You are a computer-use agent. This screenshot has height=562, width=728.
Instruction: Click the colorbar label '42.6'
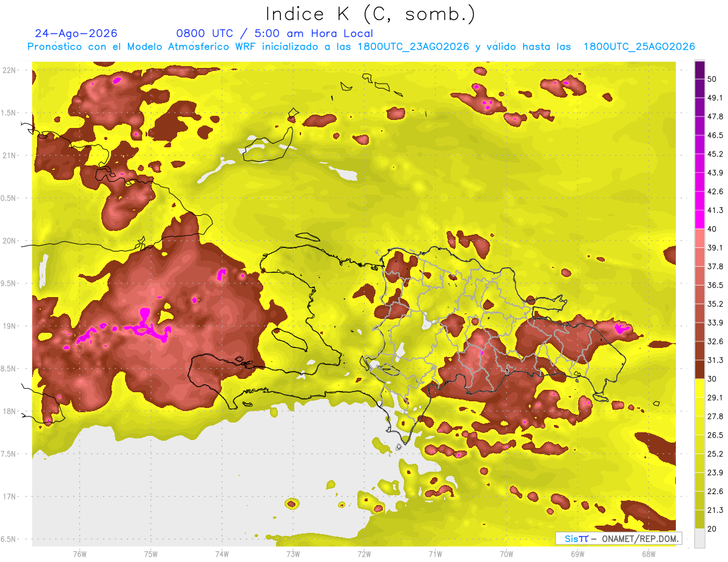[x=715, y=192]
